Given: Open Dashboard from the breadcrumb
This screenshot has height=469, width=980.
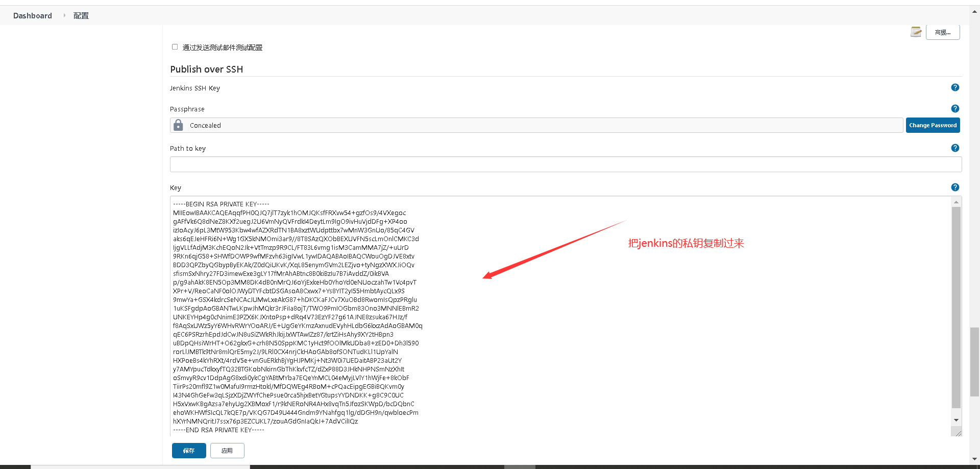Looking at the screenshot, I should (x=32, y=15).
